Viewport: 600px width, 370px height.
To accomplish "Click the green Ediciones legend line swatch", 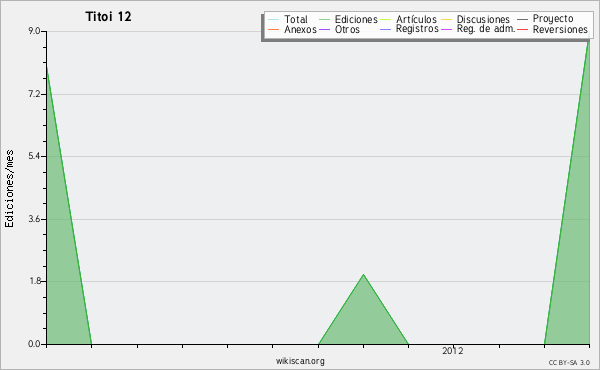I will click(324, 20).
